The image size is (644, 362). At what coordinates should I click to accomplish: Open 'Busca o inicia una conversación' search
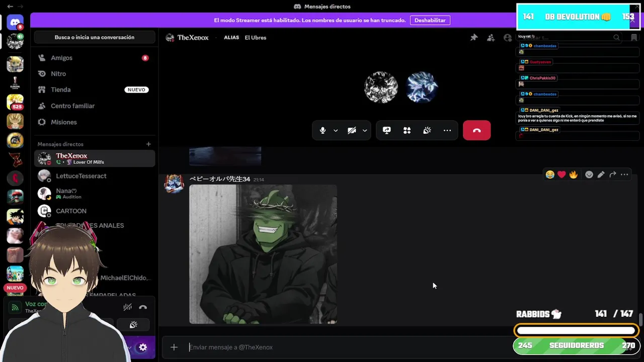[x=95, y=37]
